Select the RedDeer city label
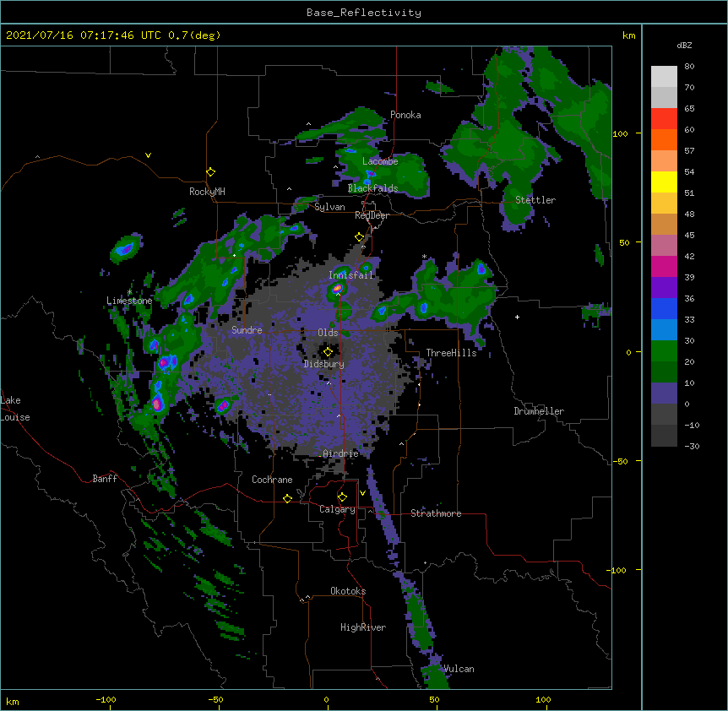 [372, 215]
